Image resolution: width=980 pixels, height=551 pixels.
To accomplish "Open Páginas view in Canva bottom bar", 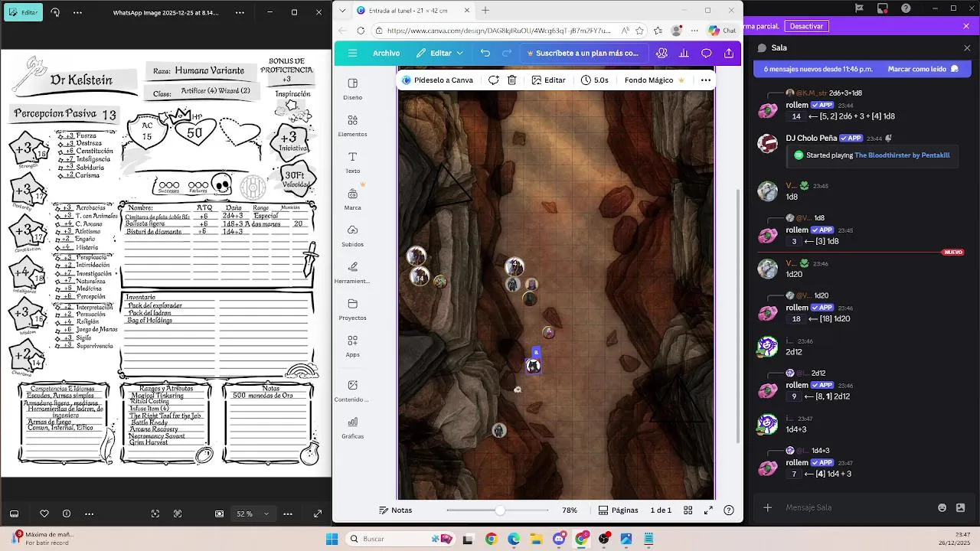I will point(619,510).
